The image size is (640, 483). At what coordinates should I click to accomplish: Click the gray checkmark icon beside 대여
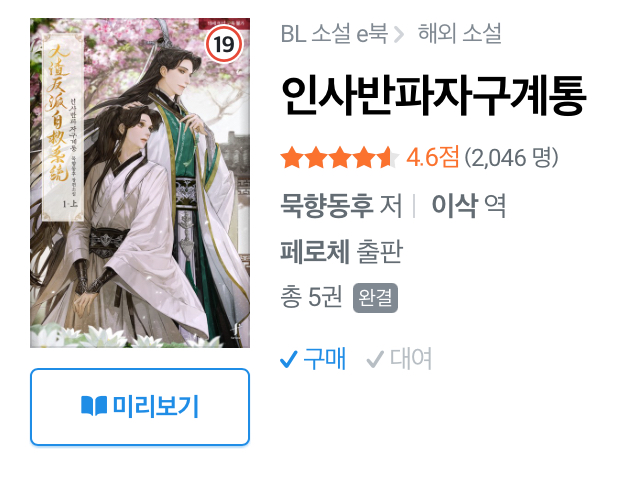coord(375,359)
